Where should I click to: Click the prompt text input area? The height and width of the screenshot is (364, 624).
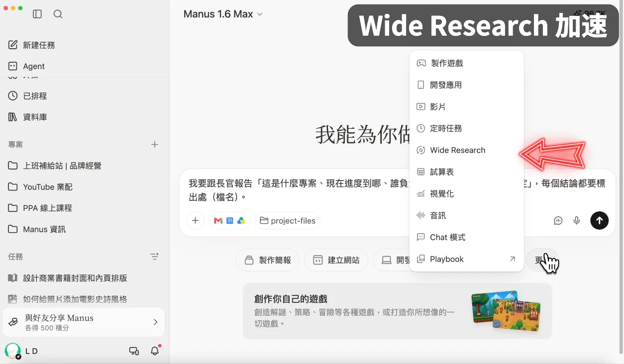(x=397, y=190)
